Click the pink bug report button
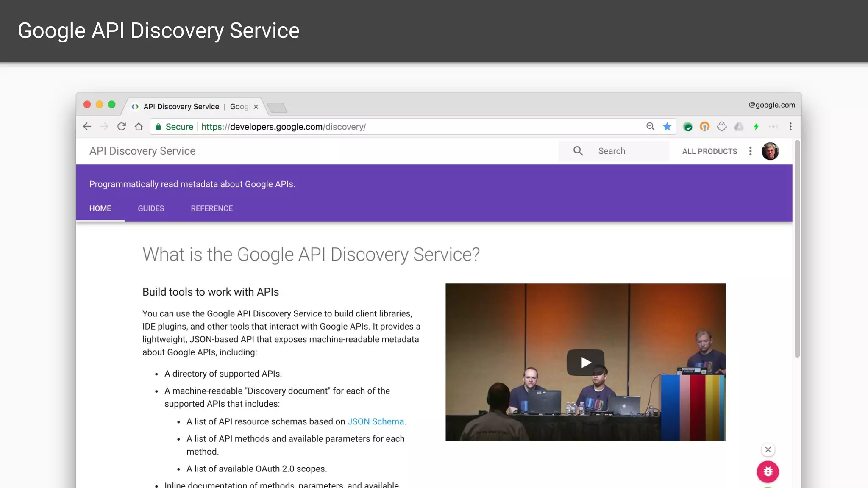 [768, 471]
